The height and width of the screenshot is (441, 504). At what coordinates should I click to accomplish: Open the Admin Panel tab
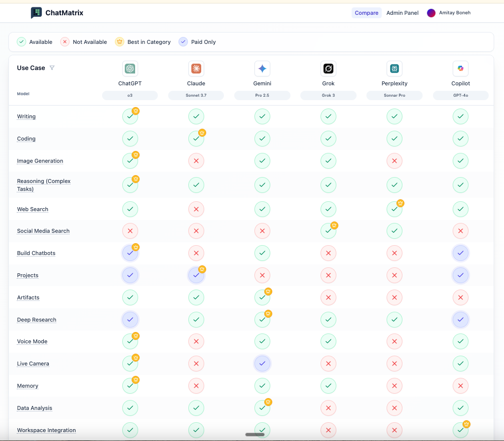(x=402, y=13)
